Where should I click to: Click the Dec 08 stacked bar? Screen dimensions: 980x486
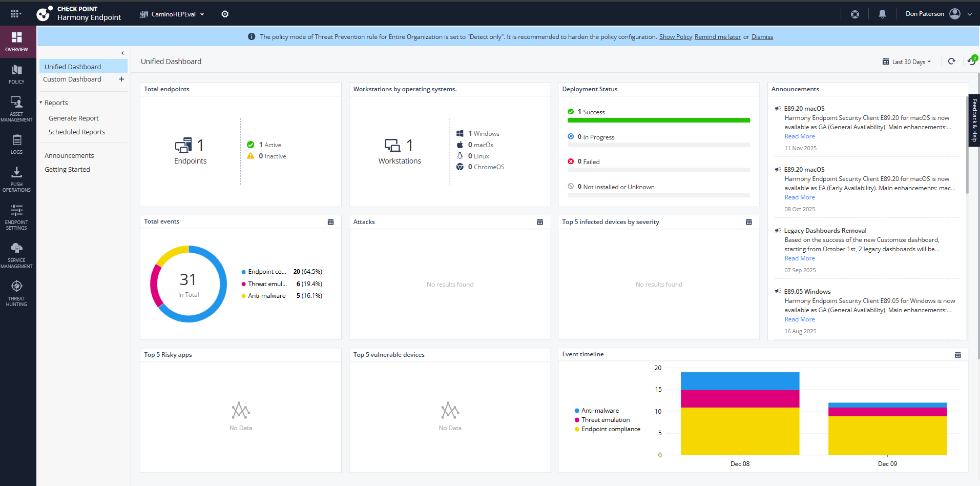tap(740, 413)
